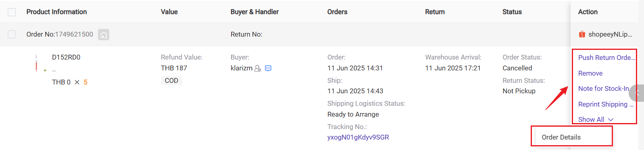Check the Order No 1749621500 row checkbox

click(12, 35)
